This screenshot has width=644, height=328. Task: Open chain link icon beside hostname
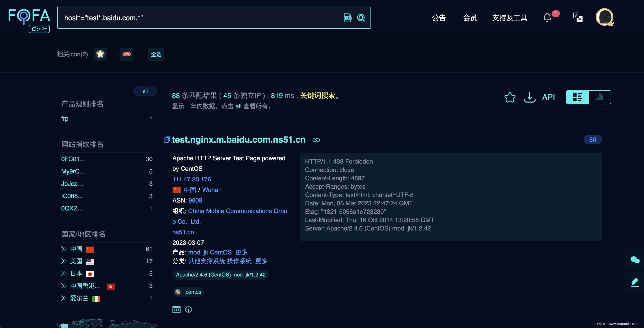click(316, 140)
